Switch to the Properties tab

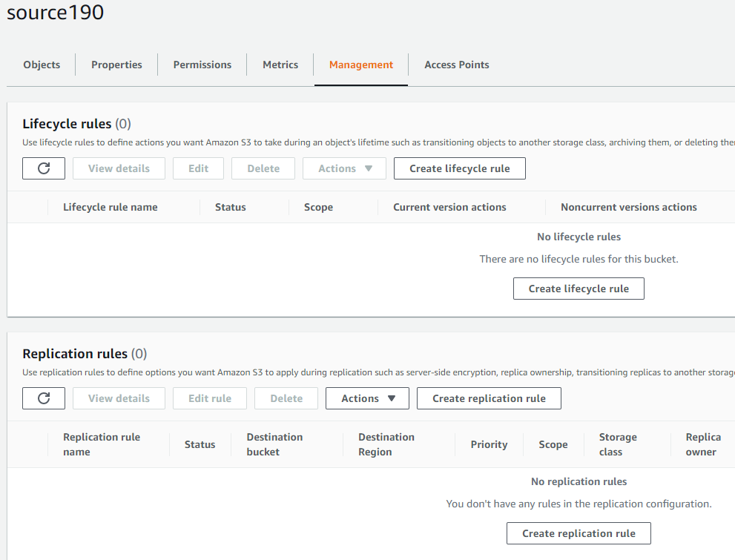pos(116,65)
